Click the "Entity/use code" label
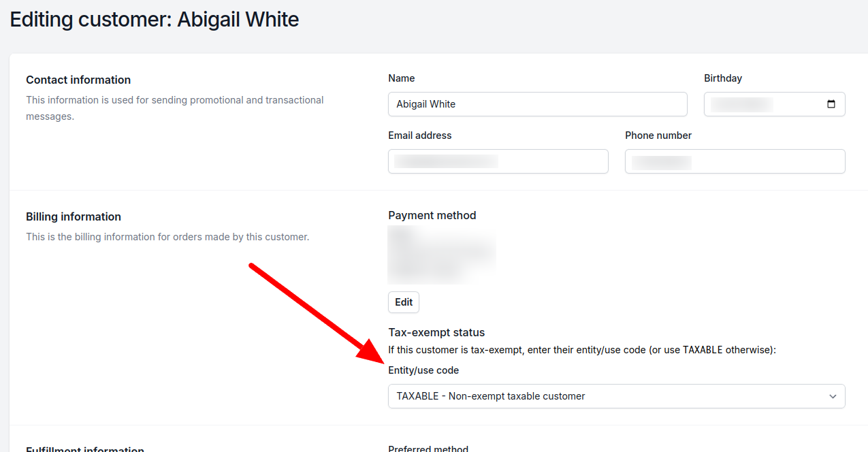Screen dimensions: 868x452 [x=423, y=370]
